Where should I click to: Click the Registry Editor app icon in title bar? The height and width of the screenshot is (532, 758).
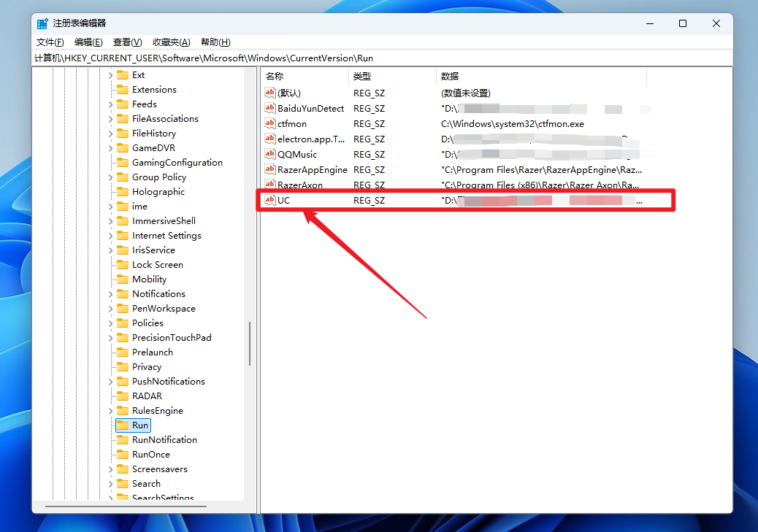tap(42, 23)
